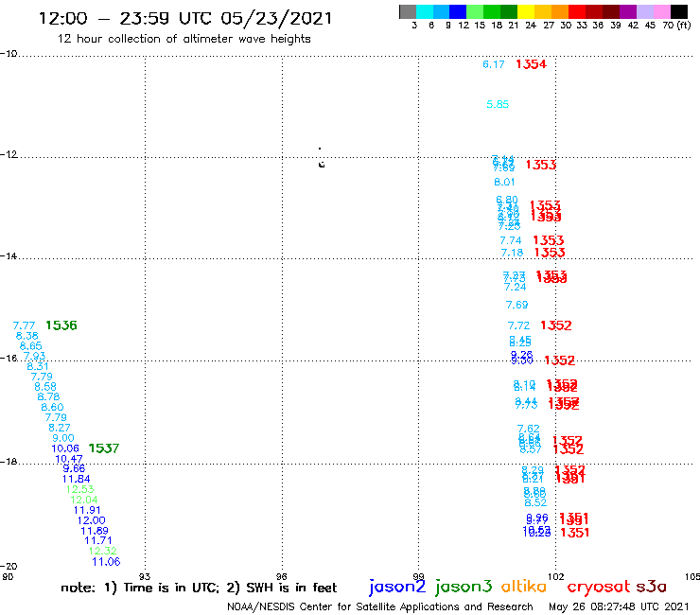Click the gray swatch in the legend
700x615 pixels.
pos(408,11)
